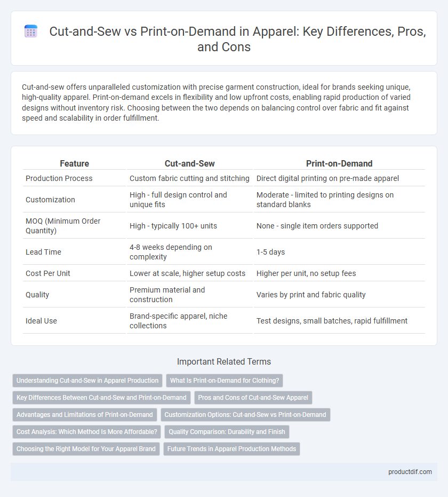This screenshot has width=448, height=497.
Task: Open 'Quality Comparison: Durability and Finish' tag
Action: coord(227,432)
